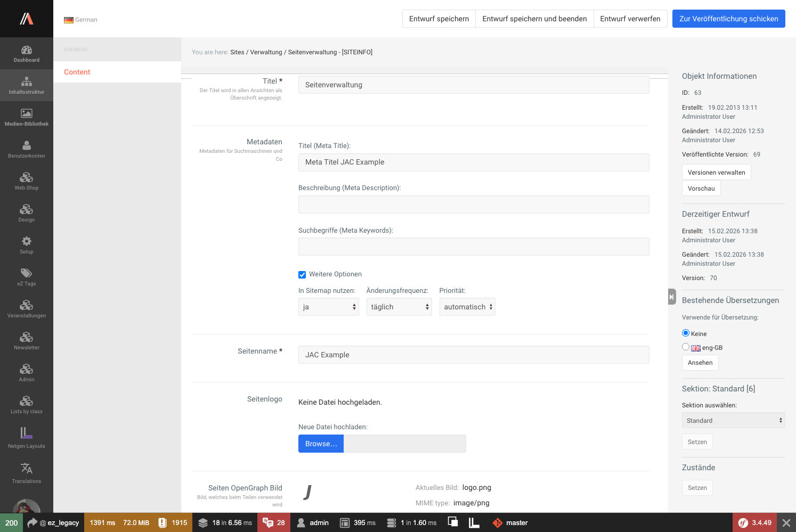Open Netgen Layouts icon in sidebar

(x=26, y=433)
